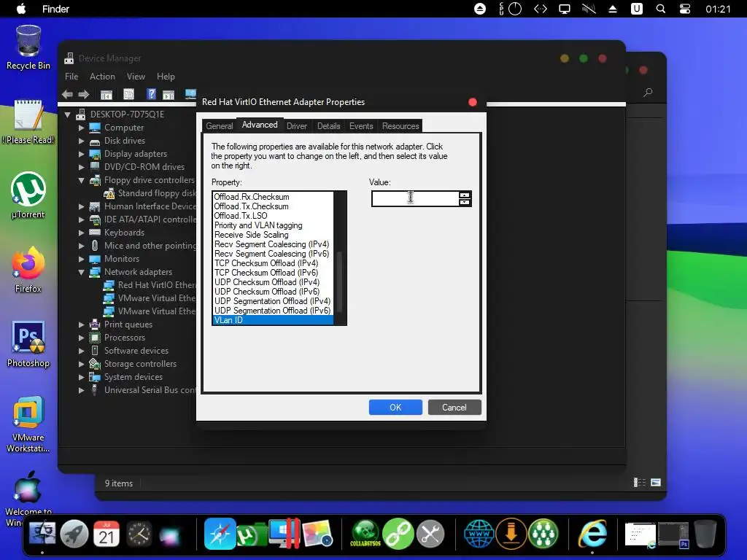Viewport: 747px width, 560px height.
Task: Expand the System devices node
Action: point(82,377)
